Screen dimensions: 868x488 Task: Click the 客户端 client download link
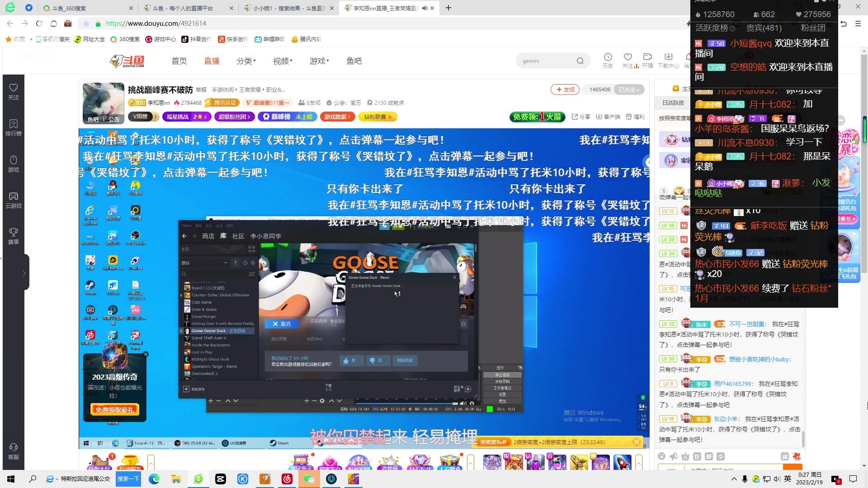pos(608,117)
